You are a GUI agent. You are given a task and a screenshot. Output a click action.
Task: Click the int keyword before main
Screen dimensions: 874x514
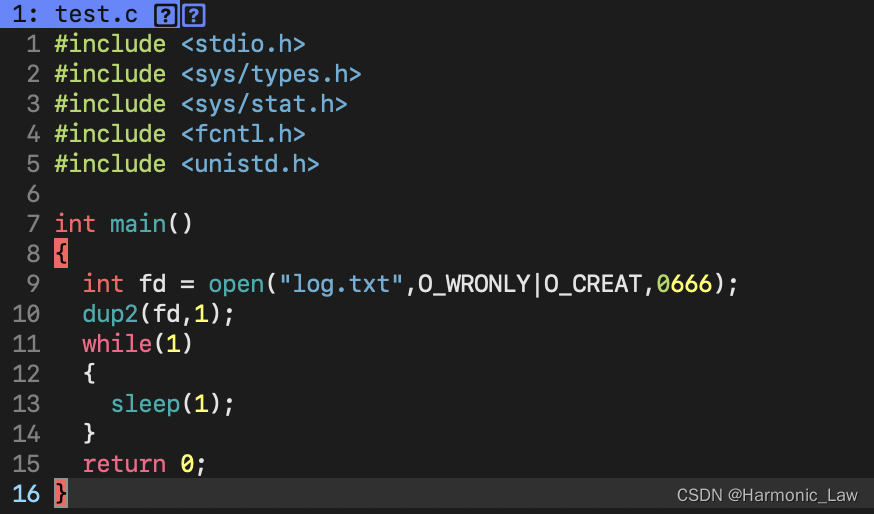coord(75,224)
